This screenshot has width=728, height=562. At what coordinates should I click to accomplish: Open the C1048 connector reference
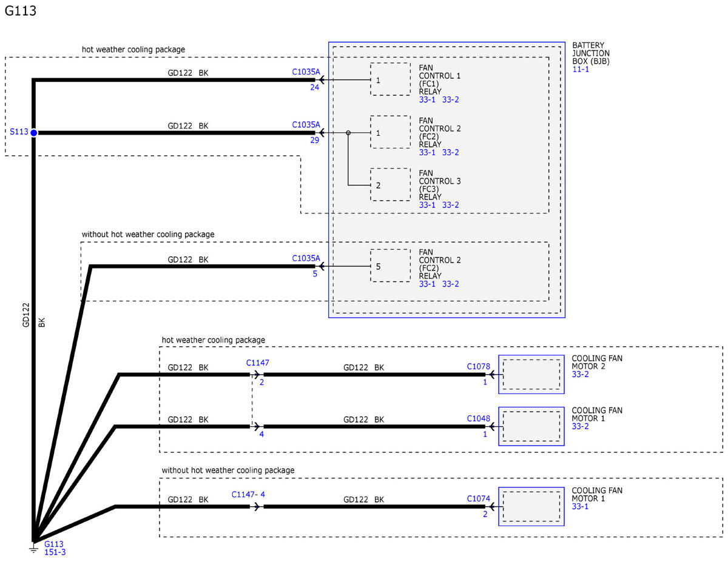pyautogui.click(x=477, y=419)
